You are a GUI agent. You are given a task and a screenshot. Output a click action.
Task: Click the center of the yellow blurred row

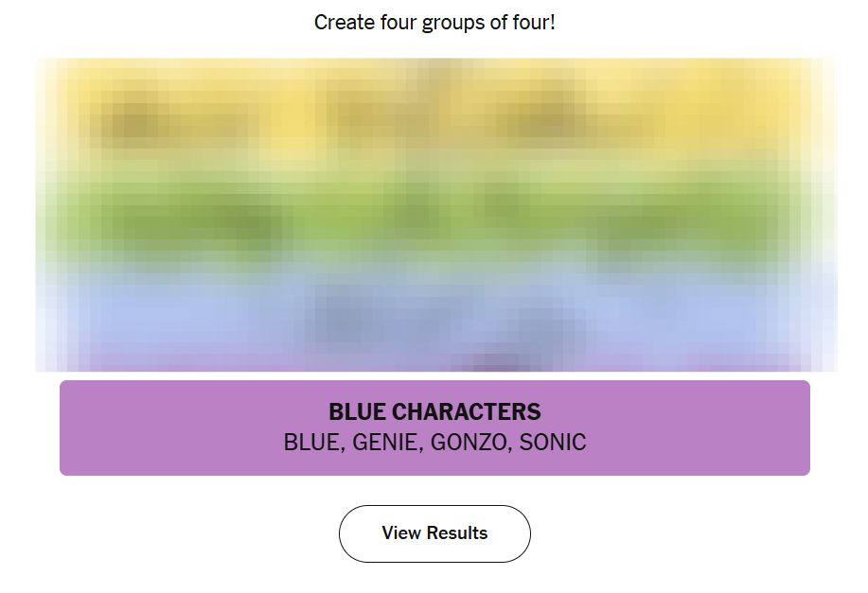434,118
